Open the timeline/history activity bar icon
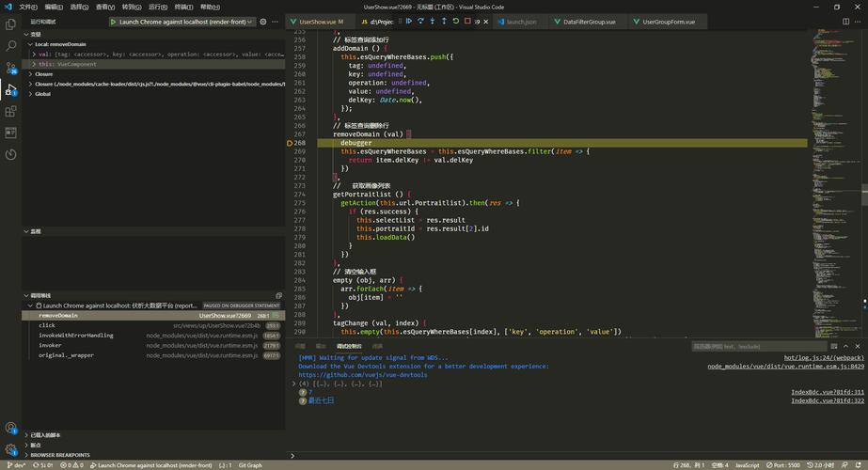The image size is (868, 470). [10, 154]
